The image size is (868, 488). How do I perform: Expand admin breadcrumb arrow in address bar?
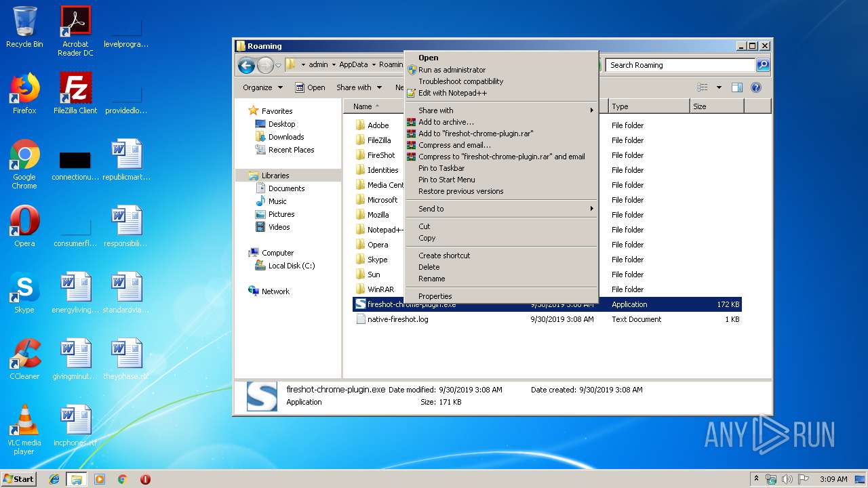[x=333, y=65]
